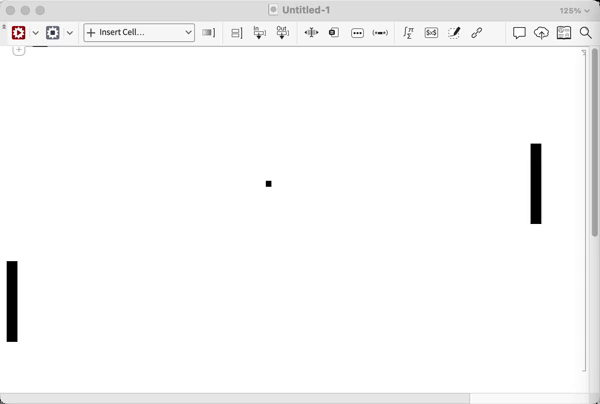Screen dimensions: 600x404
Task: Click the red Evaluate cells toolbar icon
Action: (18, 33)
